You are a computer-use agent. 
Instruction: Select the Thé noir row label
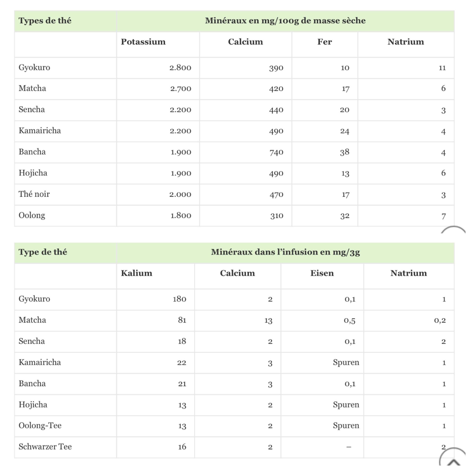pyautogui.click(x=34, y=194)
